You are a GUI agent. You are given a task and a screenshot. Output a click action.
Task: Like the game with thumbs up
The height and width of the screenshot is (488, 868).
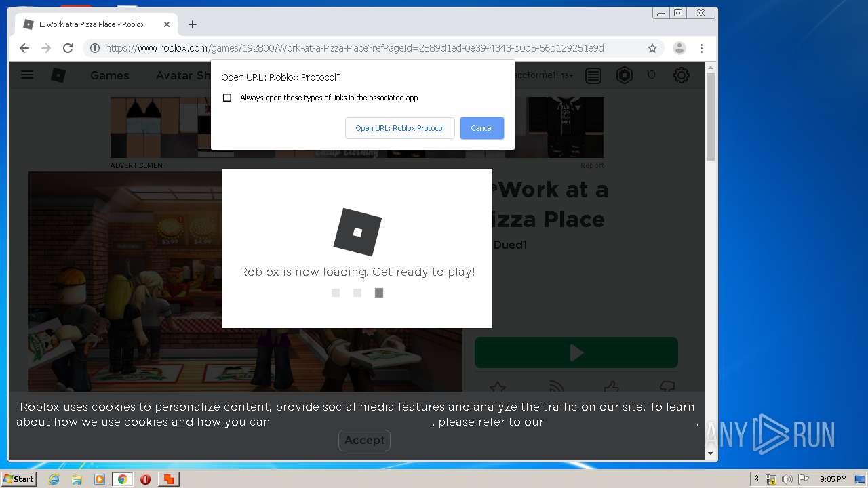tap(612, 387)
